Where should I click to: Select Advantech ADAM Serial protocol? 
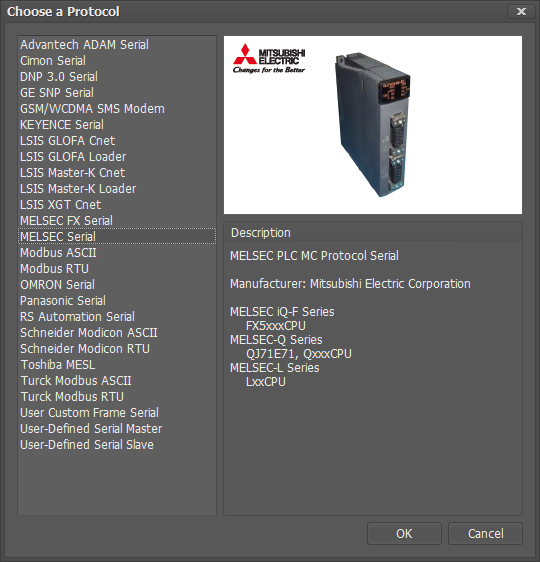pos(117,45)
